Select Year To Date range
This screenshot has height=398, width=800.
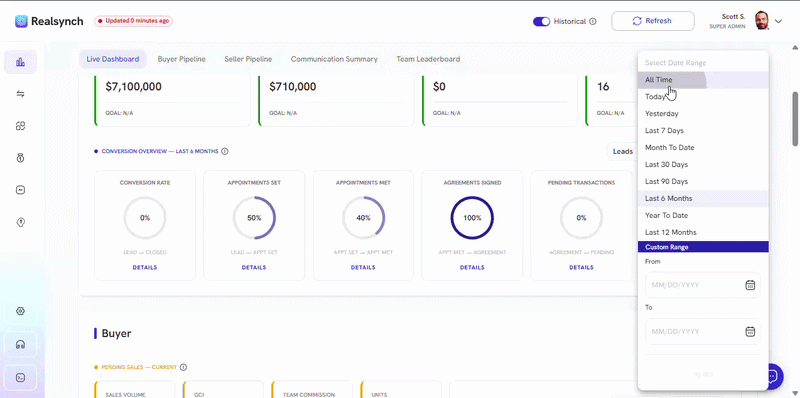tap(703, 215)
